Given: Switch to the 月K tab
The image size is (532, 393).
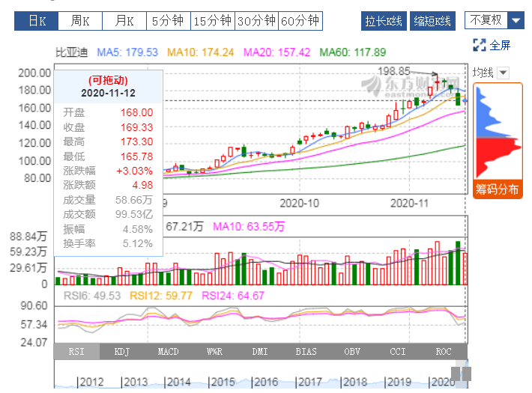Looking at the screenshot, I should point(124,21).
